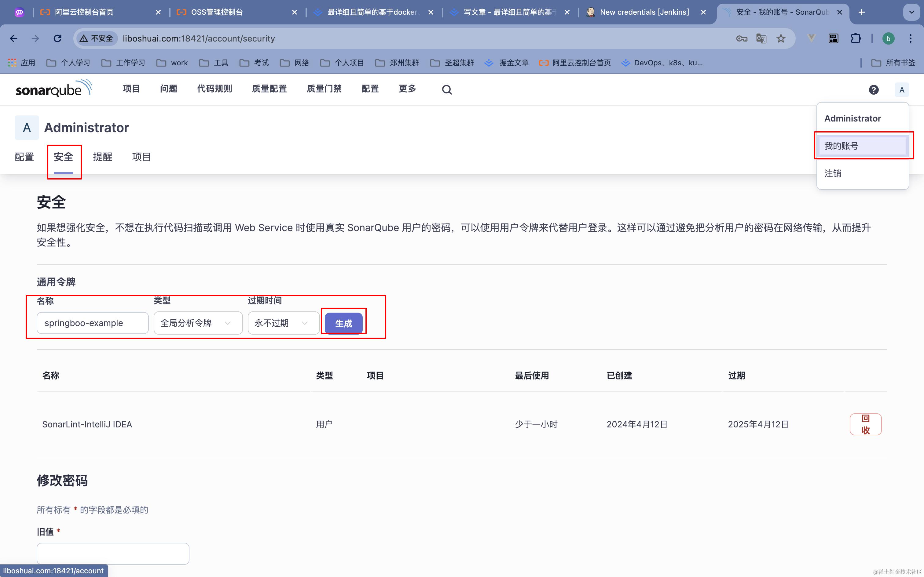Open the Google Translate icon in address bar
This screenshot has height=577, width=924.
click(761, 38)
